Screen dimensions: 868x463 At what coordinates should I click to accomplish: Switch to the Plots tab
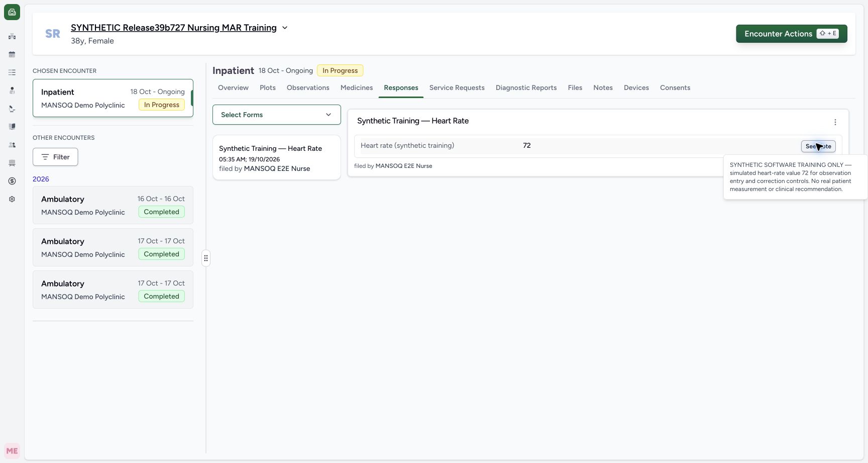[x=268, y=87]
